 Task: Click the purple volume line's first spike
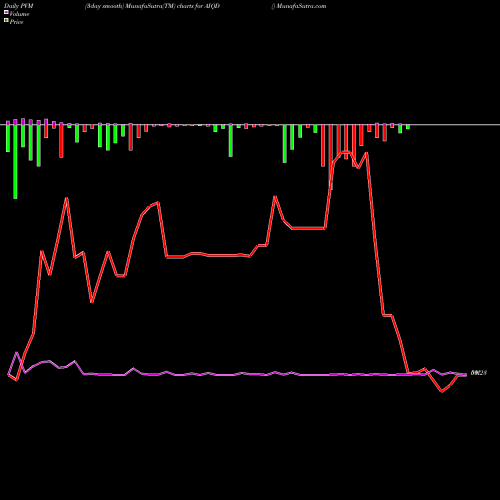(x=17, y=352)
